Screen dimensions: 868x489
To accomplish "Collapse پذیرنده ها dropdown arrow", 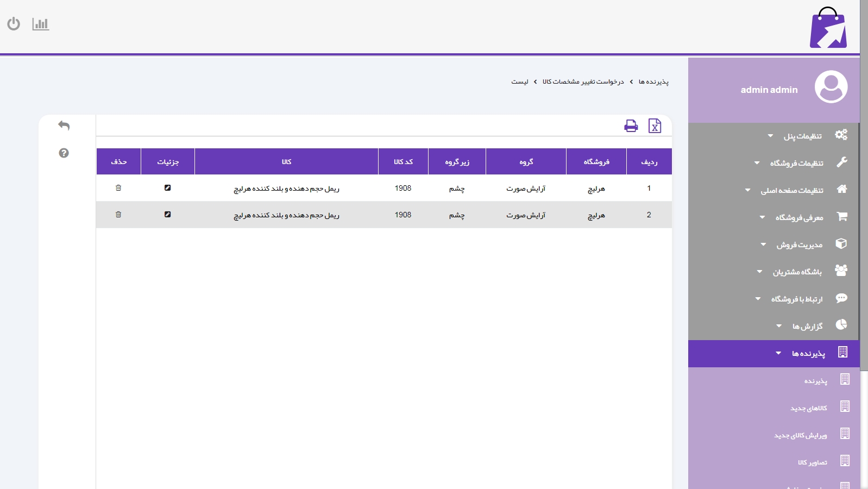I will tap(779, 353).
